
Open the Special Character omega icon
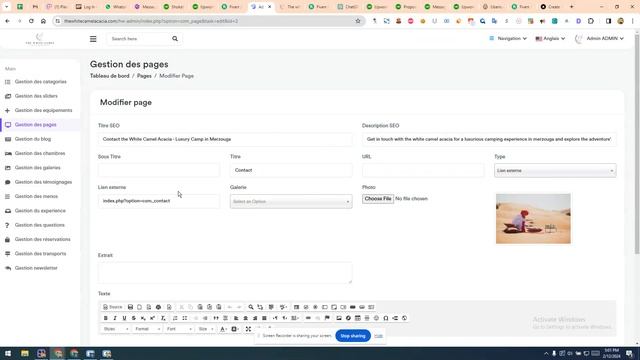click(x=386, y=318)
